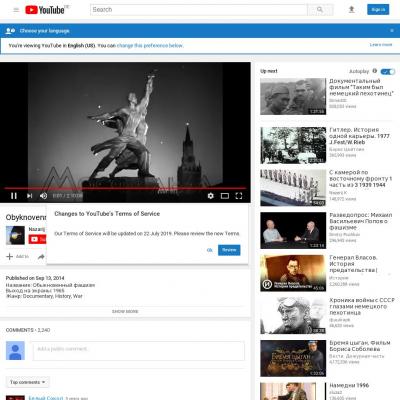Click the 'Гитлер. История одной карьеры' thumbnail
Screen dimensions: 400x400
click(x=293, y=145)
